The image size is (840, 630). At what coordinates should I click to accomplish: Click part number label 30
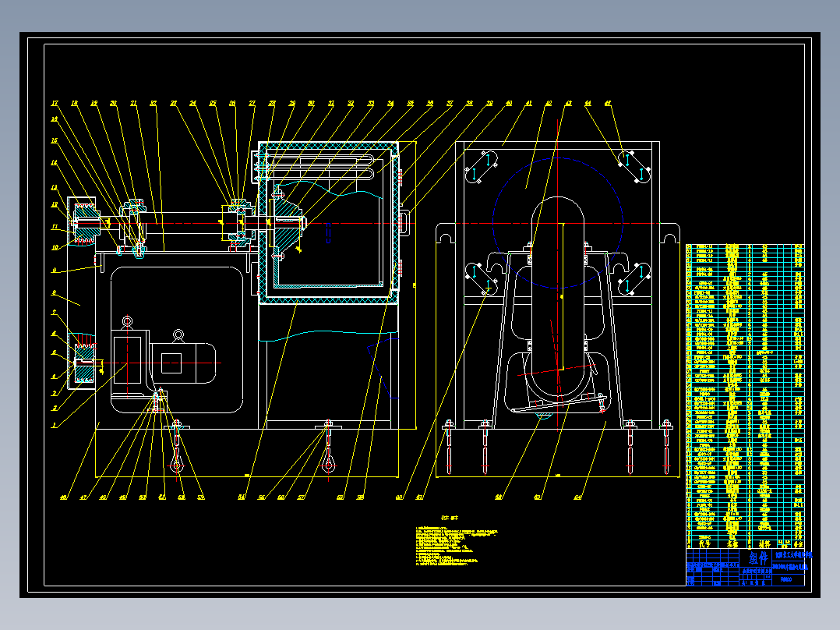(x=311, y=104)
